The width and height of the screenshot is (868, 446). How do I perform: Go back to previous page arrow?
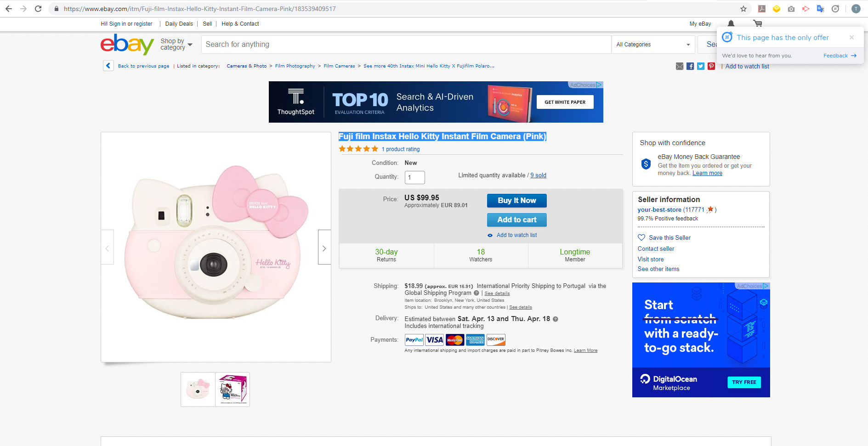(x=108, y=66)
